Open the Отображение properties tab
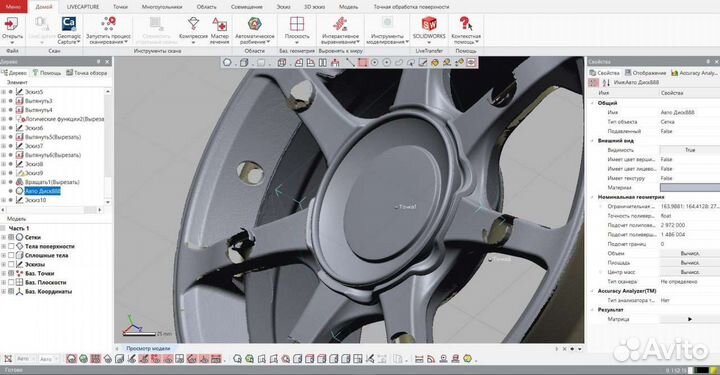 [645, 73]
